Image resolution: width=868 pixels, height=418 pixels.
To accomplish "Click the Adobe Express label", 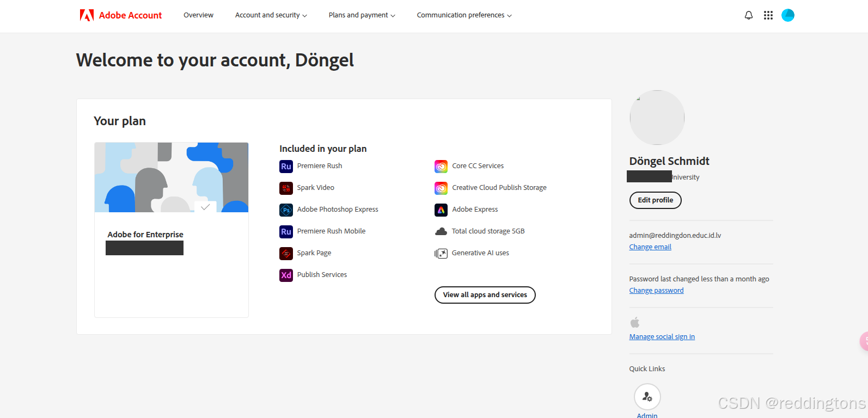I will click(x=475, y=210).
